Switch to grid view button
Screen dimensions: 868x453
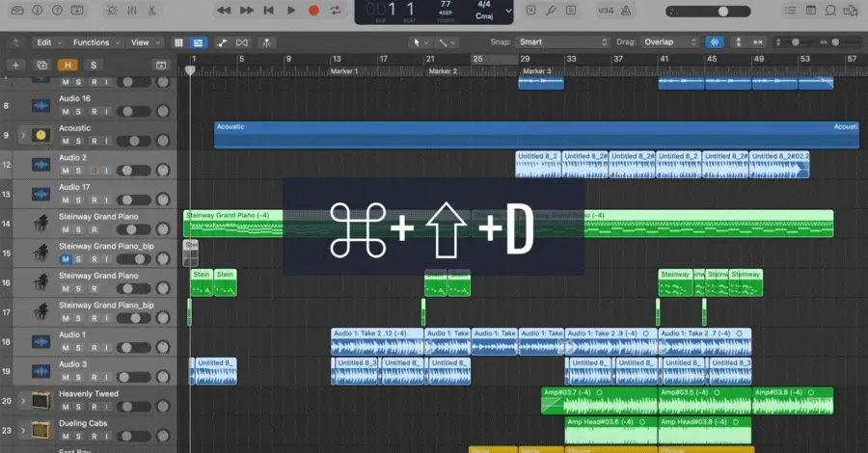(178, 42)
